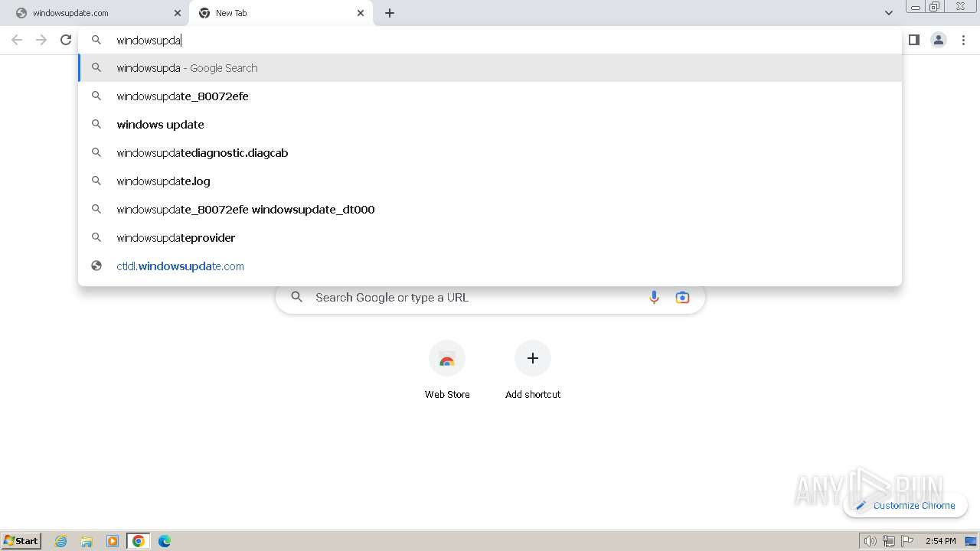Open Windows Media Player taskbar icon
980x551 pixels.
113,541
